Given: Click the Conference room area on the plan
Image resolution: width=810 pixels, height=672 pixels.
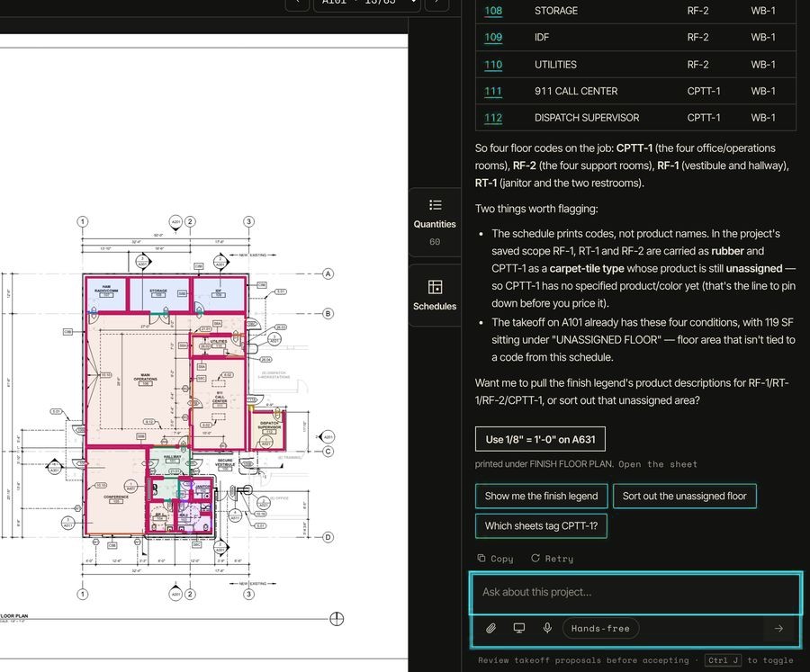Looking at the screenshot, I should tap(115, 490).
